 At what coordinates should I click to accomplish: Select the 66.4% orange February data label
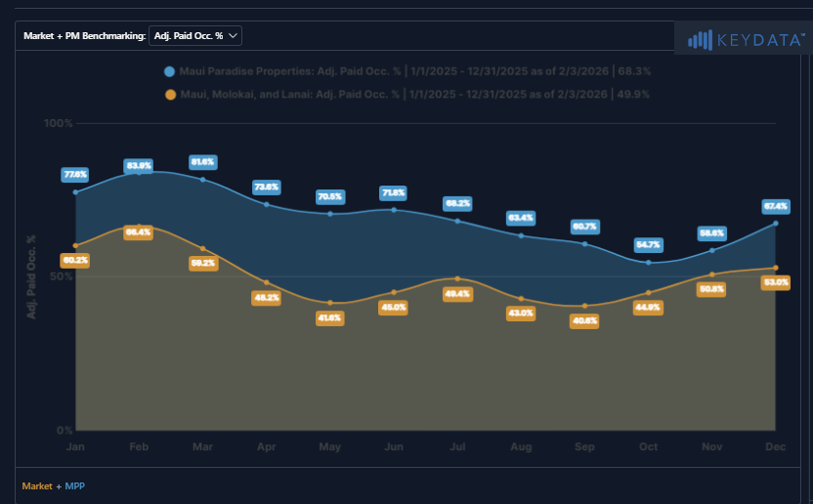pyautogui.click(x=139, y=231)
